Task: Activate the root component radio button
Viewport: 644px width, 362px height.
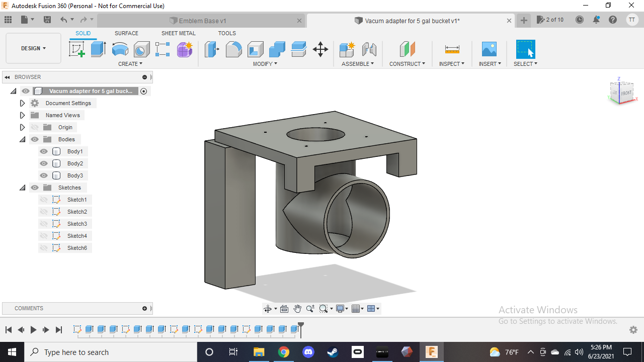Action: 144,91
